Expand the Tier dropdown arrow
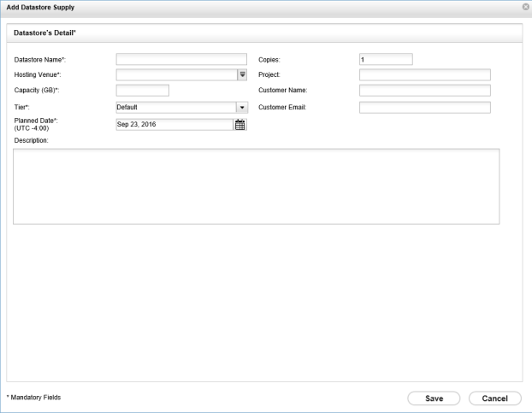Screen dimensions: 532x413 point(242,108)
